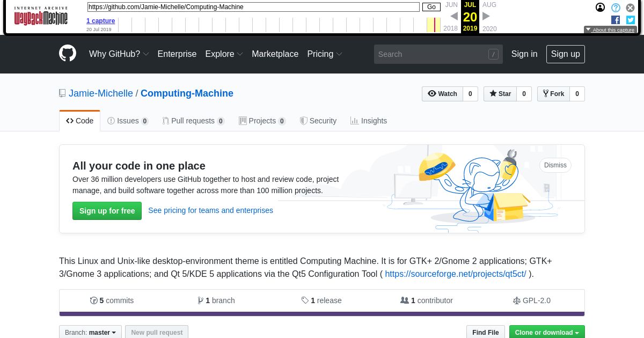The height and width of the screenshot is (338, 644).
Task: Expand the Explore menu
Action: click(224, 54)
